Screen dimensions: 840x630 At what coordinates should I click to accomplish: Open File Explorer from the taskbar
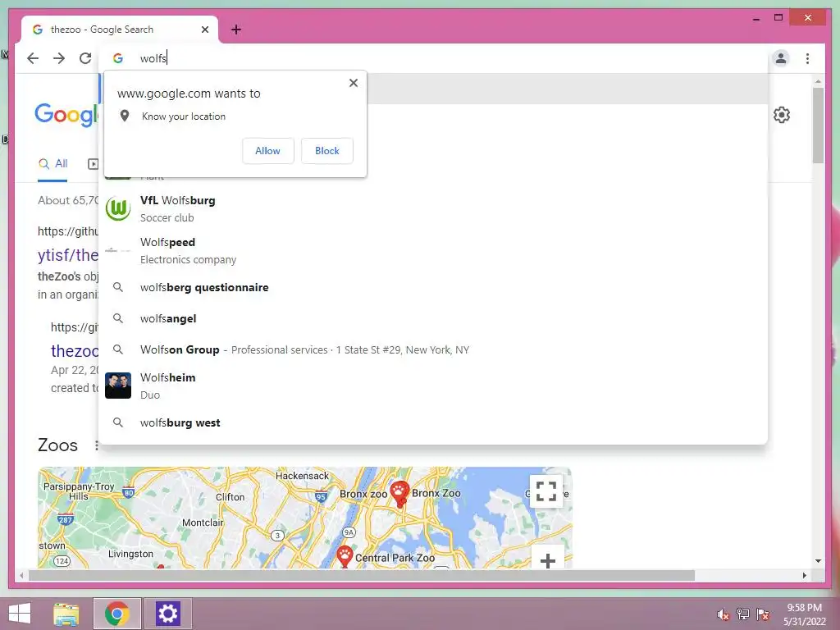66,614
